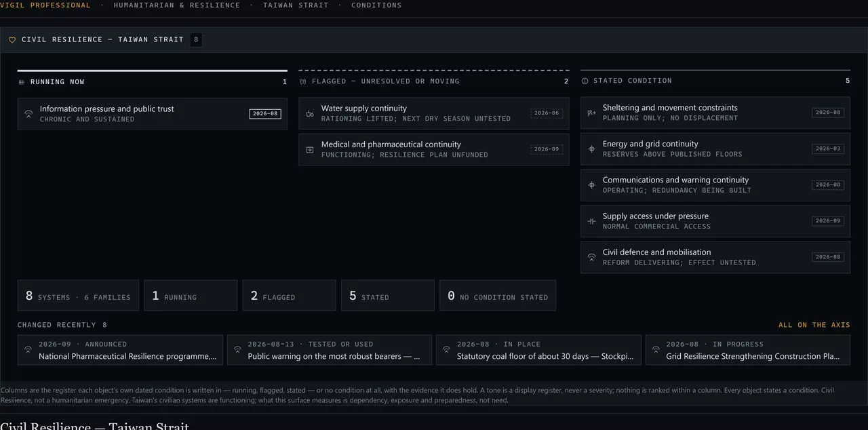Click the icon on the Public warning item
The width and height of the screenshot is (868, 430).
pos(237,350)
